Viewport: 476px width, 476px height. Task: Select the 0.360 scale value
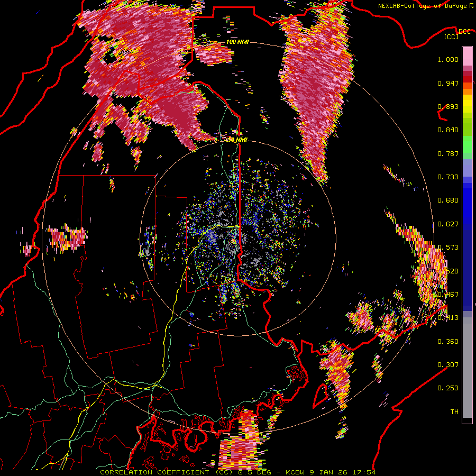tap(448, 342)
